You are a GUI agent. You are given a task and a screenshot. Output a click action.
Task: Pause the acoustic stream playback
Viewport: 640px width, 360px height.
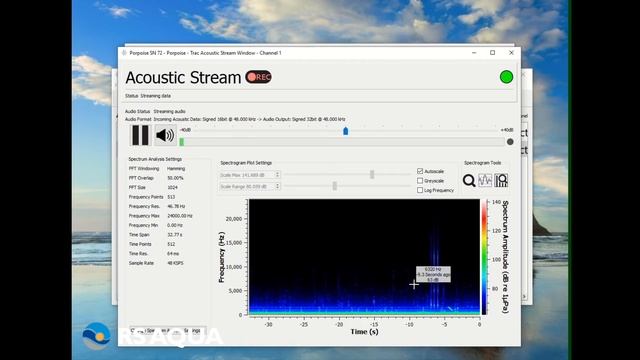pos(140,135)
